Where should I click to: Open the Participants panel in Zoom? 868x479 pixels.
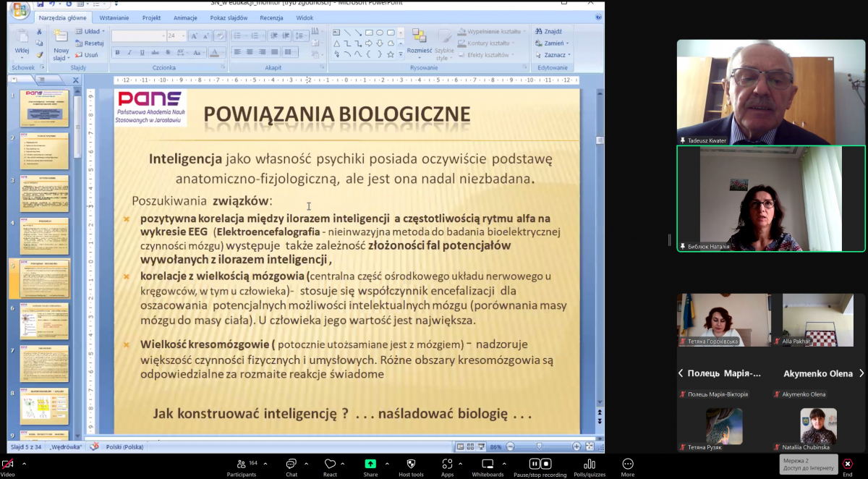tap(241, 465)
